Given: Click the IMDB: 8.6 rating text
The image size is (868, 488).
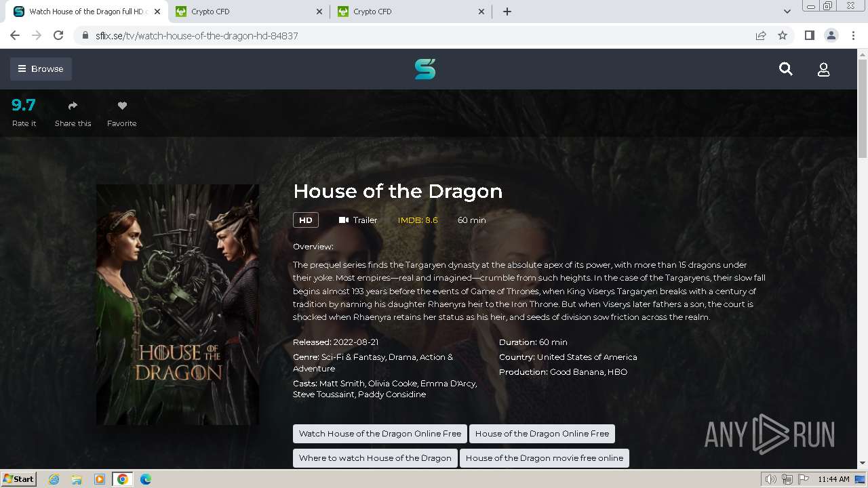Looking at the screenshot, I should (x=418, y=220).
